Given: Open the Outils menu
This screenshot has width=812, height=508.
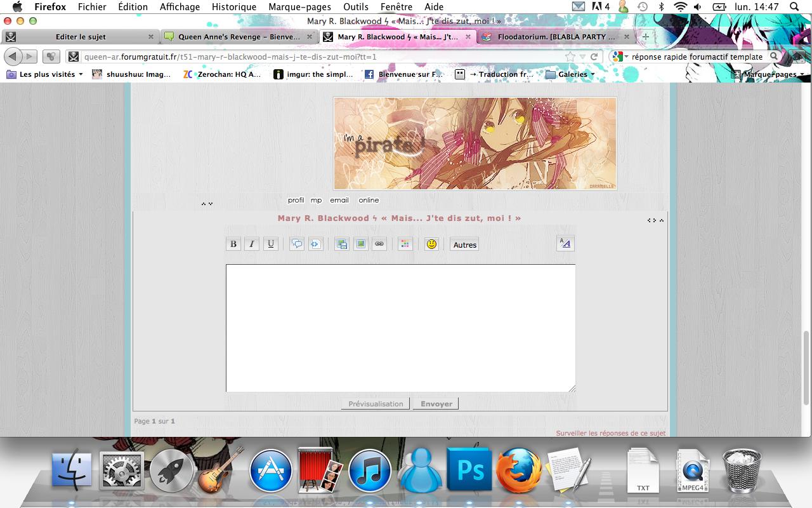Looking at the screenshot, I should click(x=356, y=7).
